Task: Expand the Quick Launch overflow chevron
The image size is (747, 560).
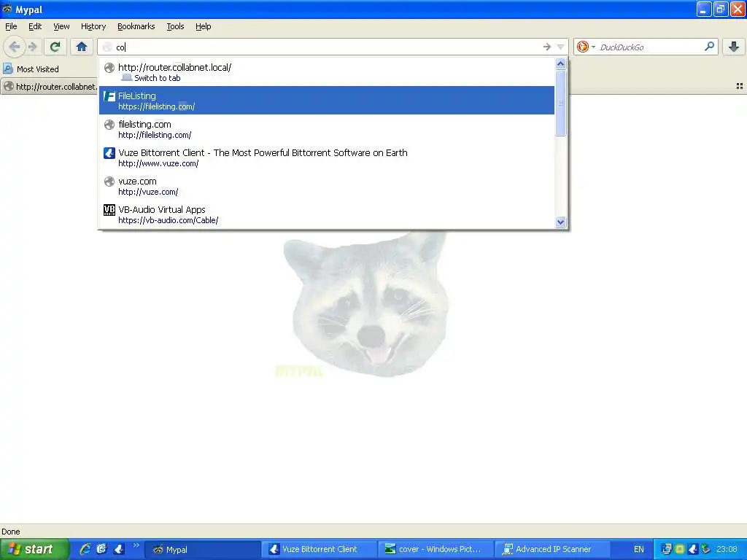Action: click(x=136, y=545)
